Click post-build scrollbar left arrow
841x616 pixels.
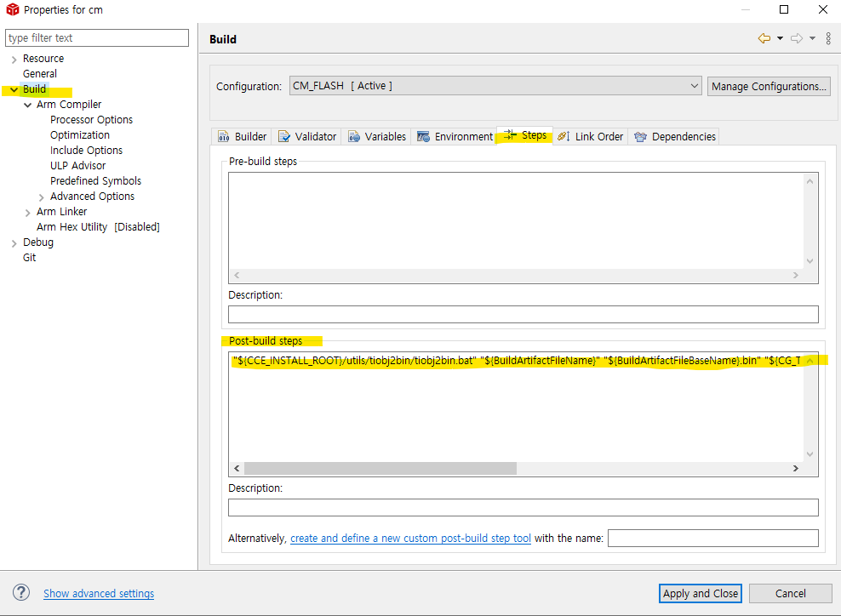[237, 469]
